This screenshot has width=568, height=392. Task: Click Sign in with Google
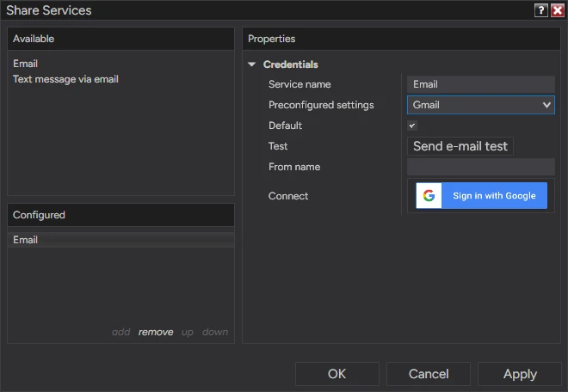pos(481,195)
